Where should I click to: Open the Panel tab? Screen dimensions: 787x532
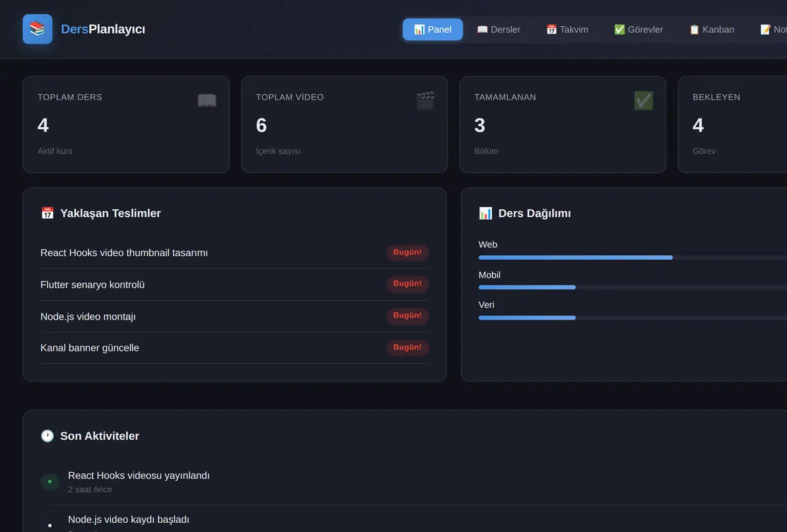pos(433,30)
